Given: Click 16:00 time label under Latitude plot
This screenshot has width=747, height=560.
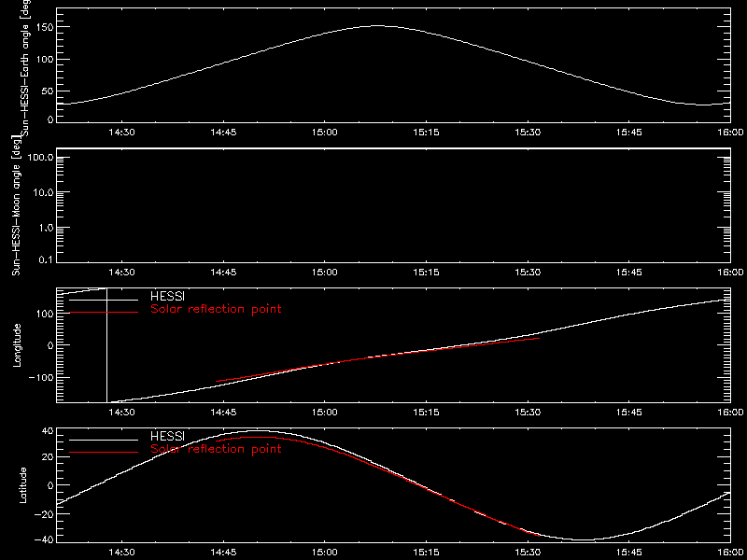Looking at the screenshot, I should [x=730, y=553].
